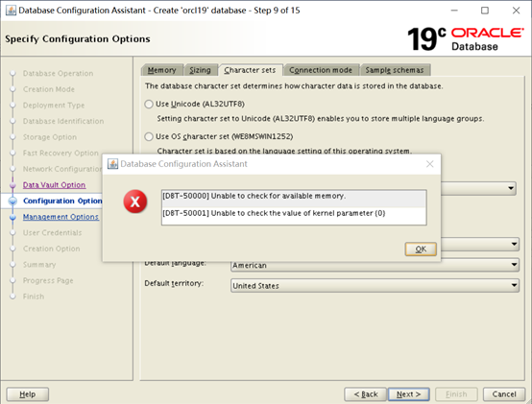Open the Sample schemas tab
This screenshot has height=404, width=532.
395,70
